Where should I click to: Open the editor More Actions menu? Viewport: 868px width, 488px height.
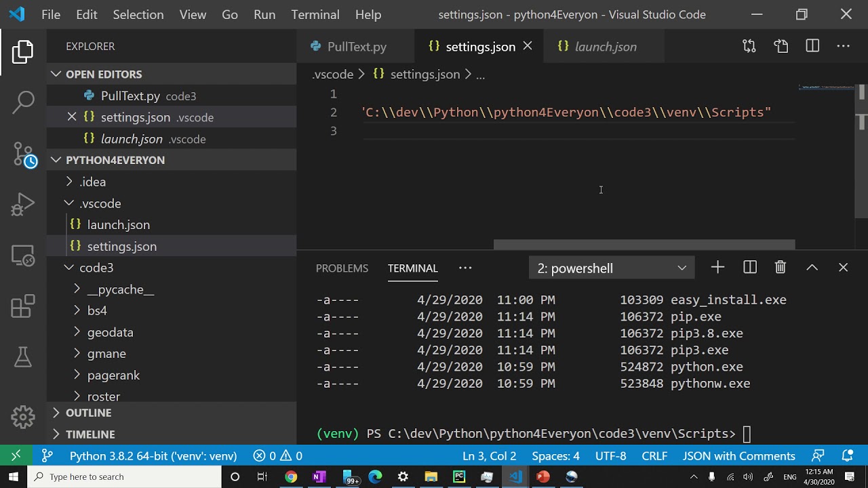tap(844, 46)
